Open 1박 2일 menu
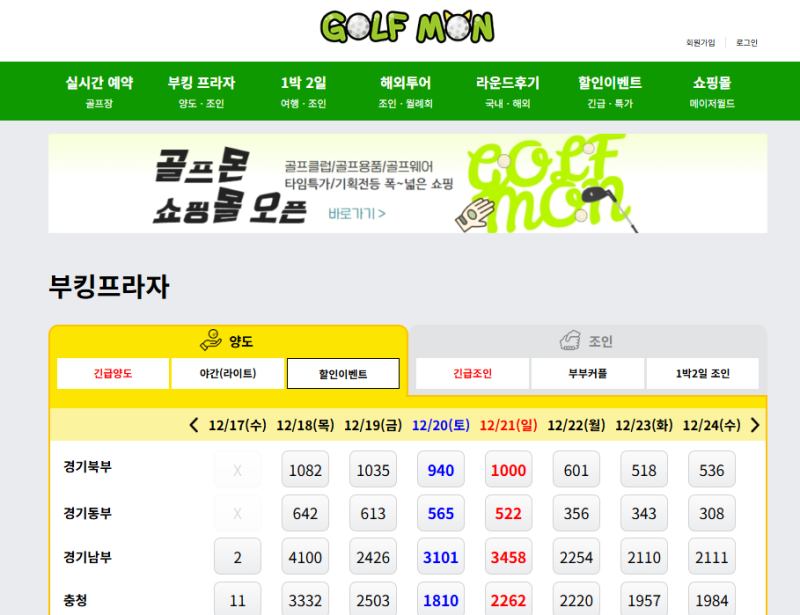This screenshot has width=800, height=615. point(303,91)
